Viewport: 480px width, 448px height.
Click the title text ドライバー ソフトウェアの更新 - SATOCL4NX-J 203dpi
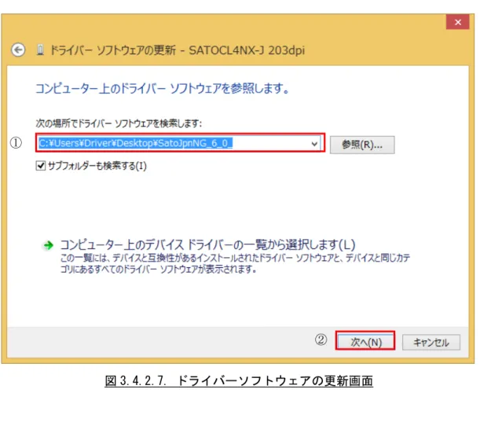click(178, 50)
